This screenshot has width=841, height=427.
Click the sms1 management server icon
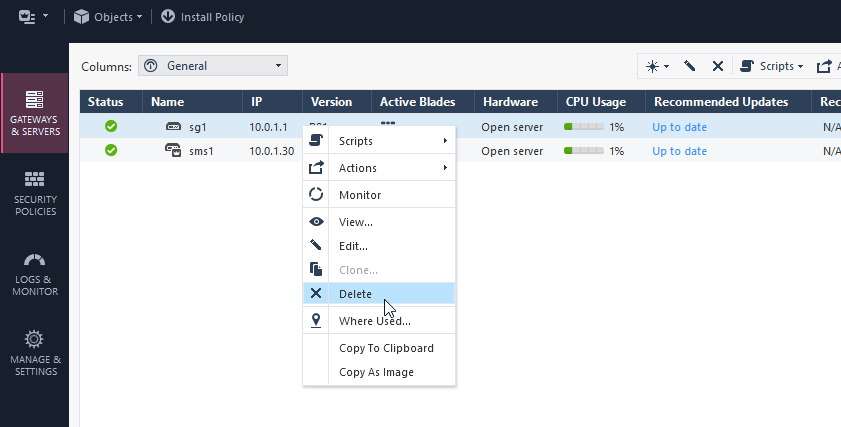click(173, 150)
